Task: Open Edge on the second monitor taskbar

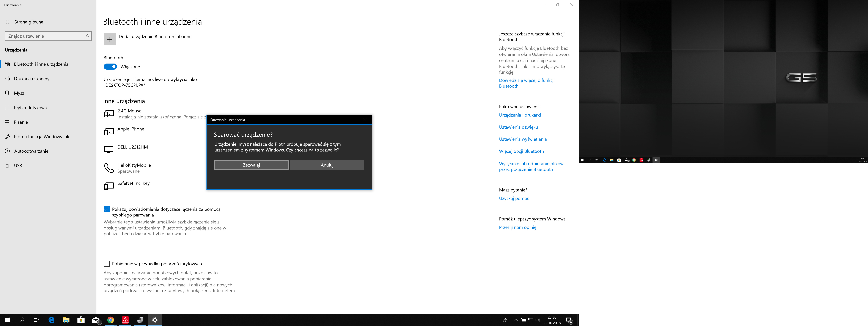Action: tap(604, 160)
